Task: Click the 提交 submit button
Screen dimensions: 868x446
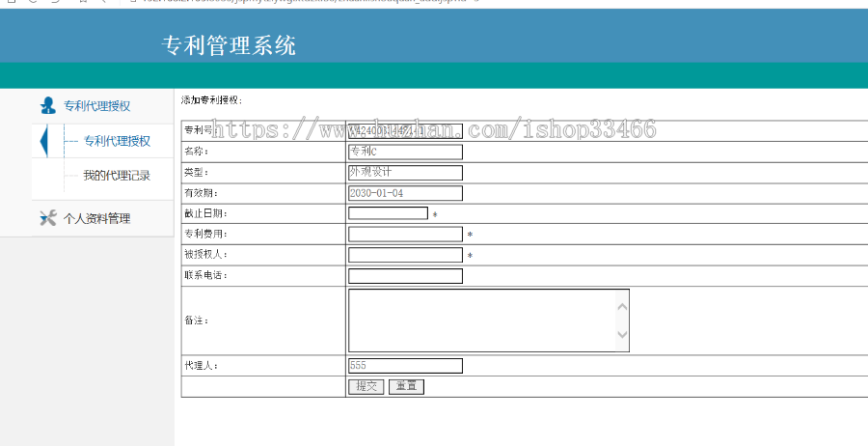Action: 366,387
